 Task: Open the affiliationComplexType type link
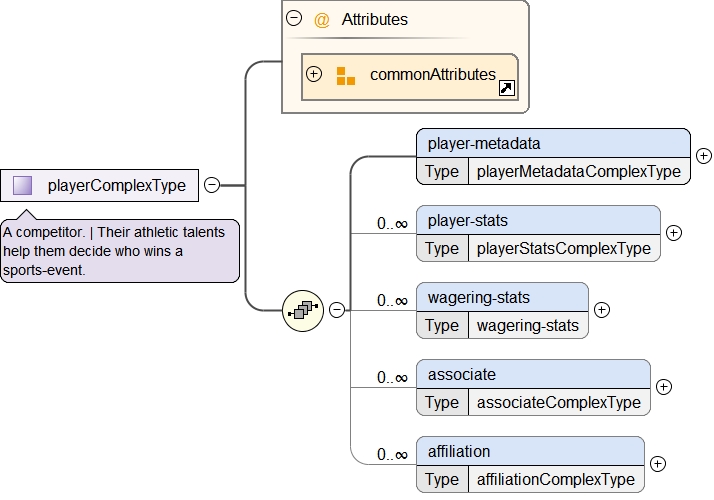[556, 479]
